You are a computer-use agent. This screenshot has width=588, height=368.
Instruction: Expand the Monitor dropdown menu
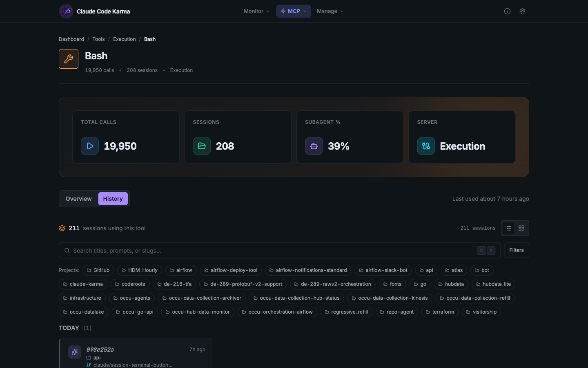(256, 11)
